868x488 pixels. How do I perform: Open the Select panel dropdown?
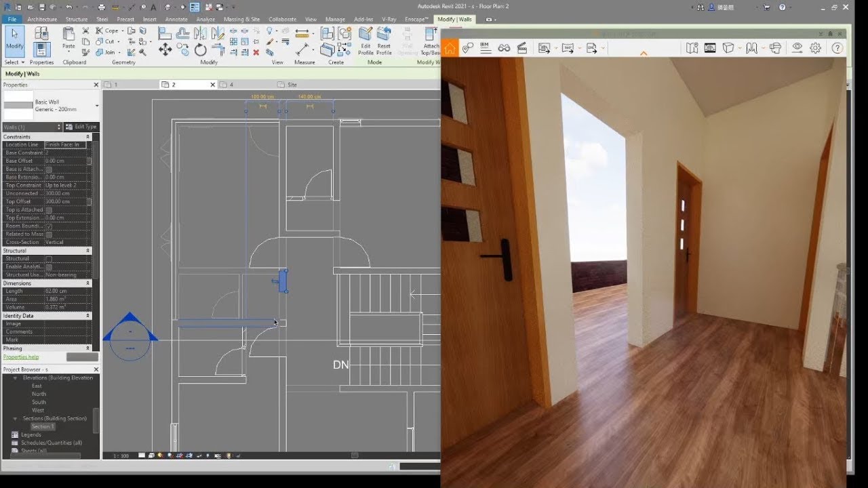pyautogui.click(x=14, y=62)
